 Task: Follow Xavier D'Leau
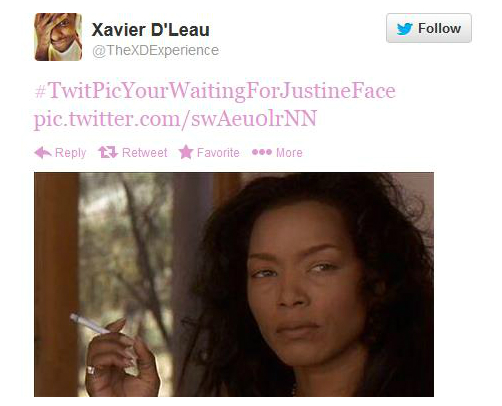429,28
